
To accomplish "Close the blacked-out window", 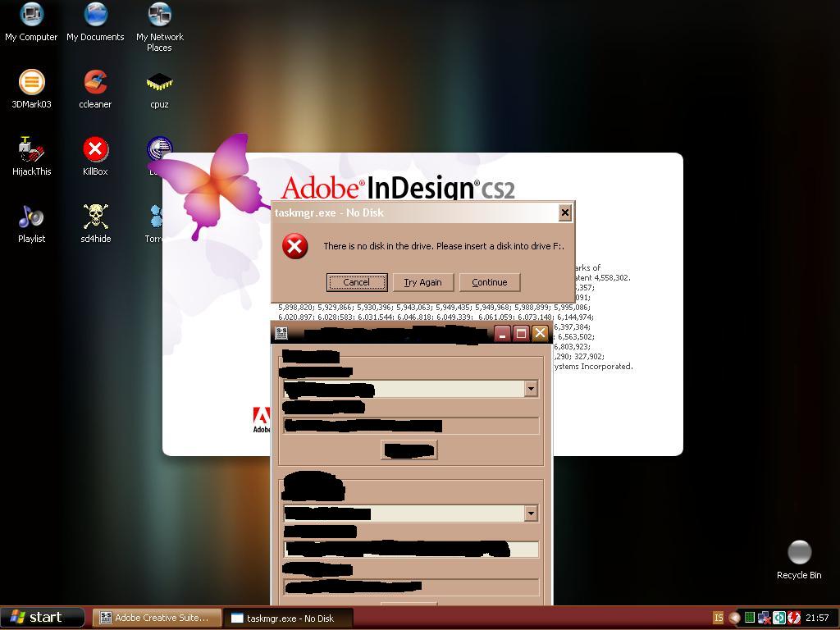I will tap(540, 333).
